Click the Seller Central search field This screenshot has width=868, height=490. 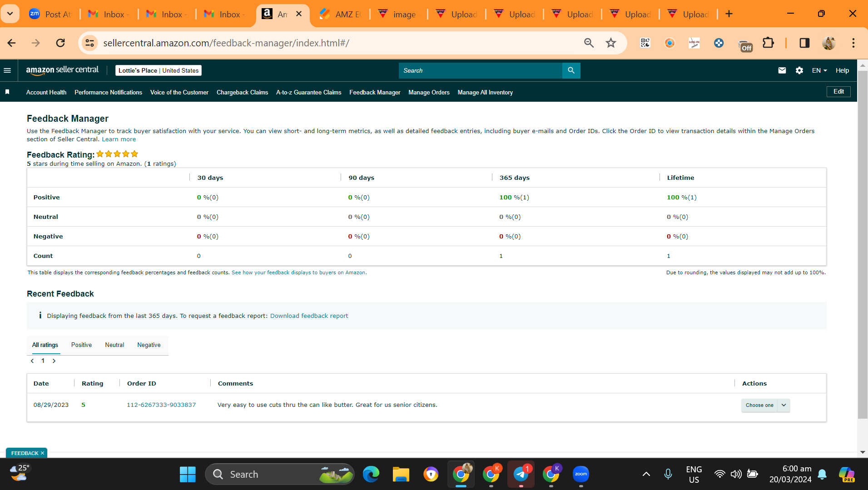coord(481,70)
